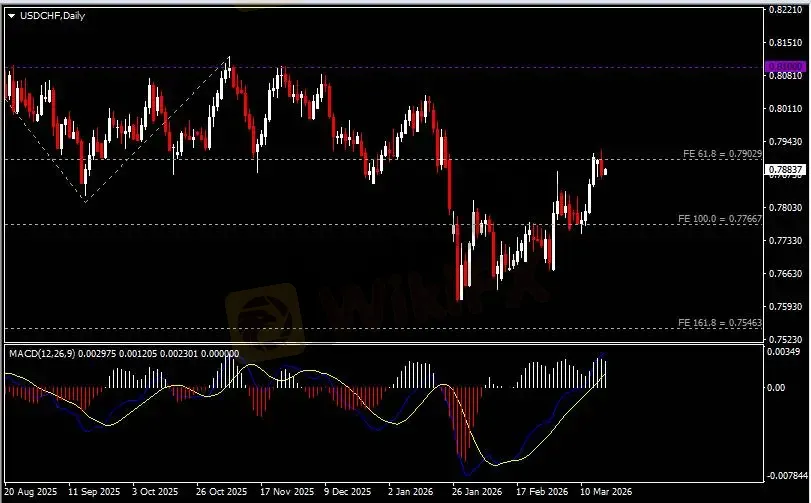Select the FE 161.8 = 0.75463 Fibonacci label
The image size is (811, 503).
pos(720,323)
